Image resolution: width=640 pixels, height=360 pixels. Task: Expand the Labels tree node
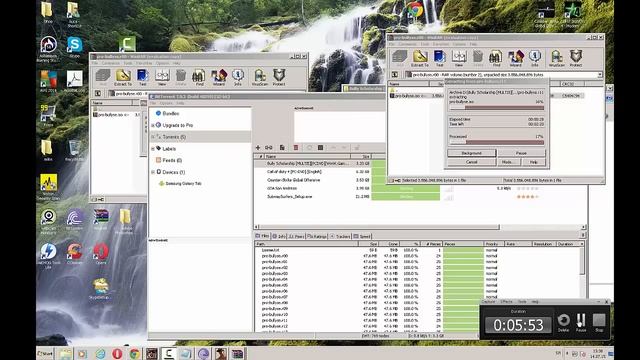click(153, 149)
